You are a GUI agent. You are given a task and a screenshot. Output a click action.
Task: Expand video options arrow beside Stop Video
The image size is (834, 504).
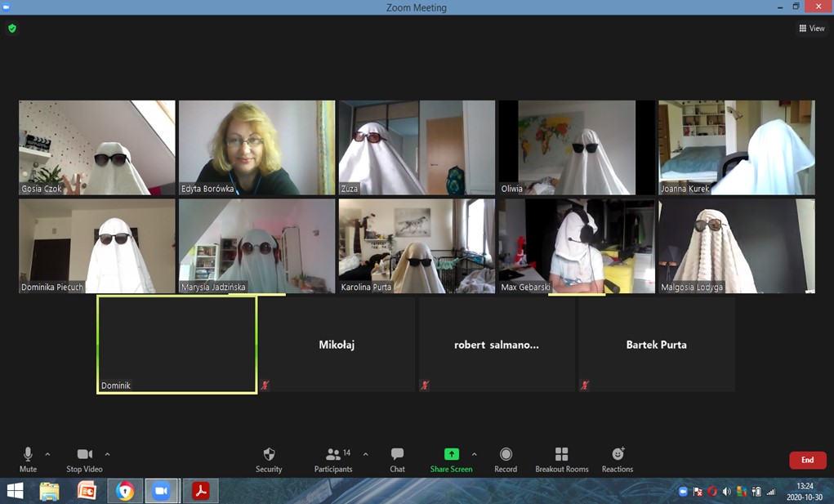tap(107, 454)
